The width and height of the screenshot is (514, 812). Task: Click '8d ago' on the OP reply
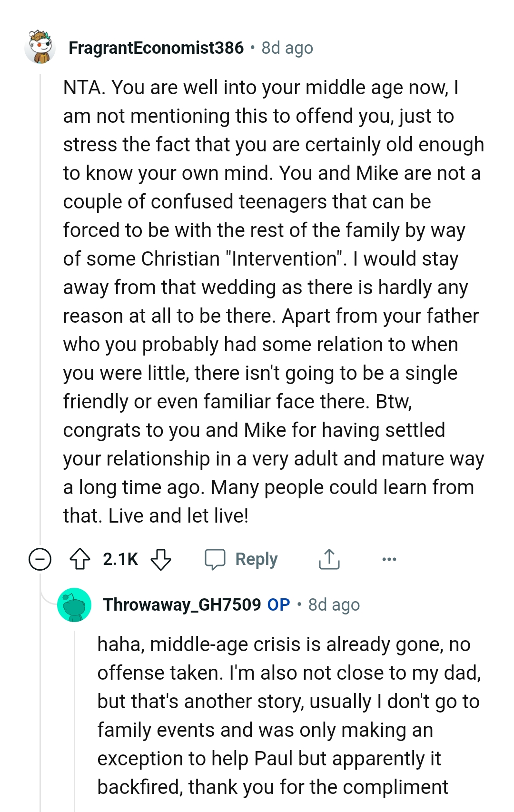333,605
